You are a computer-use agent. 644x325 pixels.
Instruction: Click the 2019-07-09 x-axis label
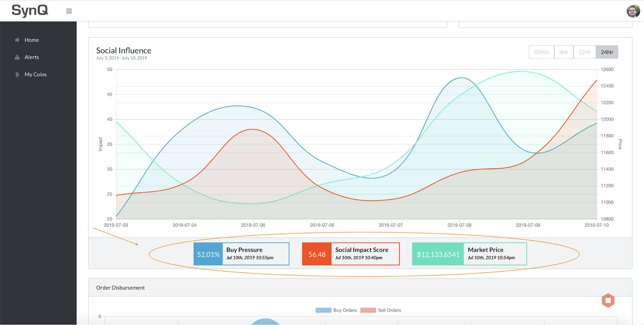528,225
